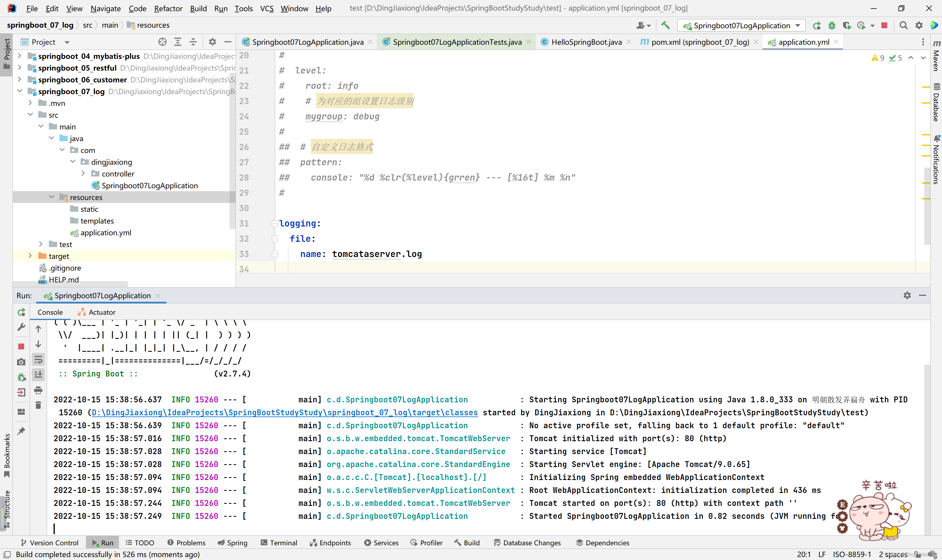Open target\classes path link in console
The width and height of the screenshot is (942, 560).
tap(285, 412)
